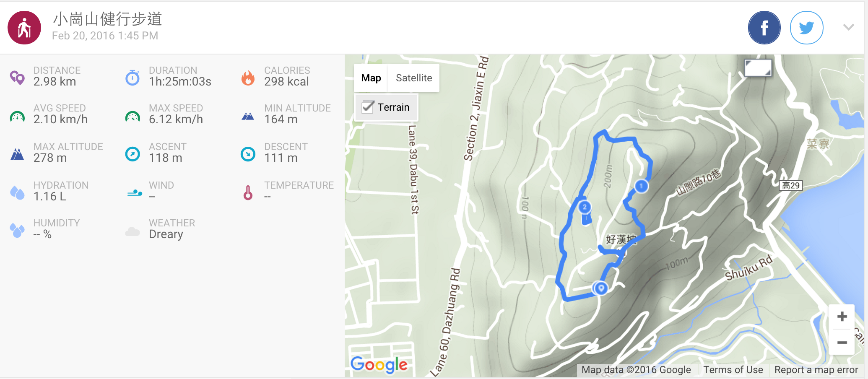
Task: Zoom out on the map
Action: 842,343
